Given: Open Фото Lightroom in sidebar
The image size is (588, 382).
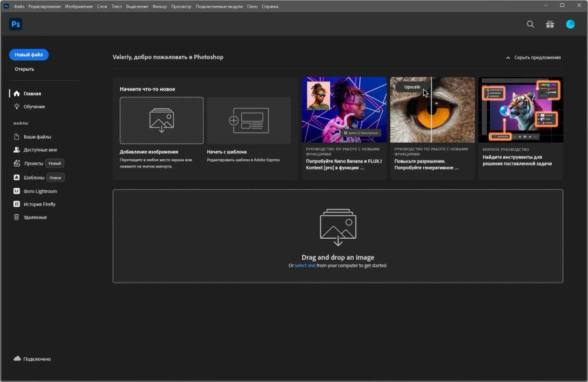Looking at the screenshot, I should point(39,191).
